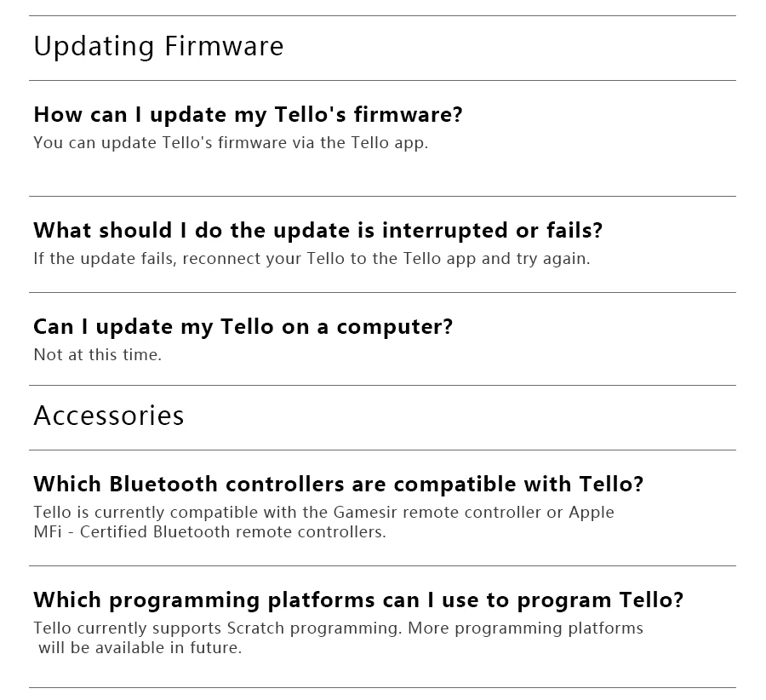
Task: Expand "How can I update my Tello's firmware?" question
Action: point(248,114)
